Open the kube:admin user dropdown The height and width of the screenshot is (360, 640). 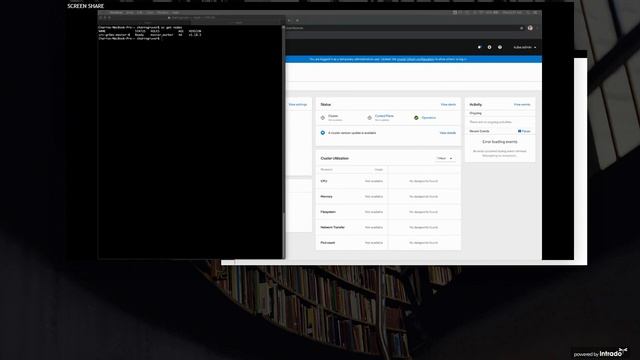pos(524,47)
